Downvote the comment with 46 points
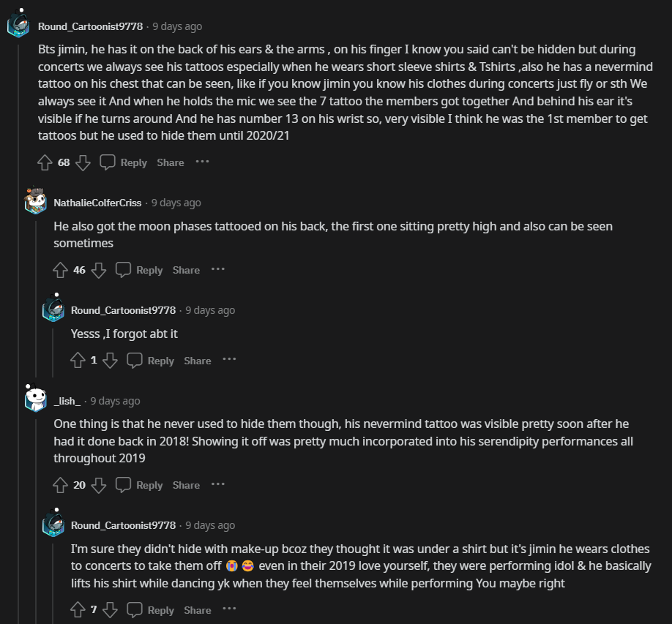The width and height of the screenshot is (672, 624). click(x=99, y=270)
